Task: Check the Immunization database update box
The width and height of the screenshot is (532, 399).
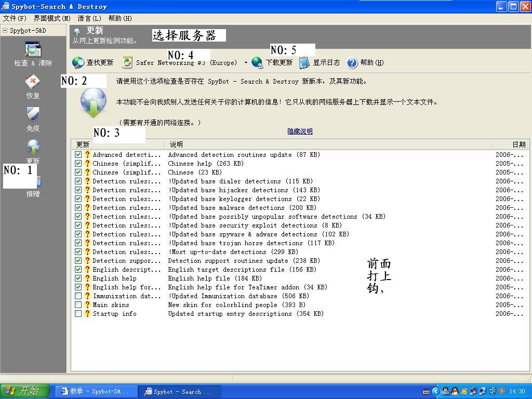Action: 78,296
